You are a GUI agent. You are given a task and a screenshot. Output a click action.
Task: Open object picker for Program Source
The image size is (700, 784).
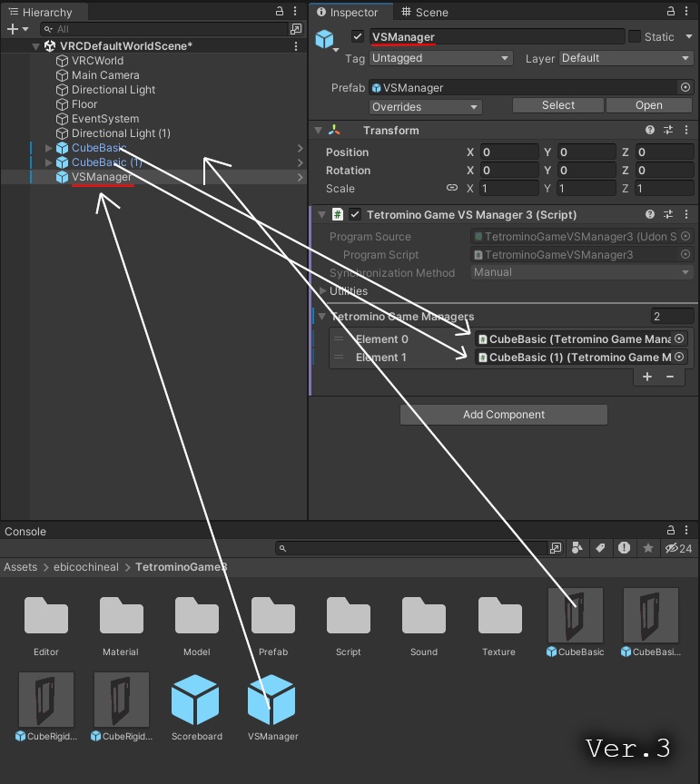[685, 236]
